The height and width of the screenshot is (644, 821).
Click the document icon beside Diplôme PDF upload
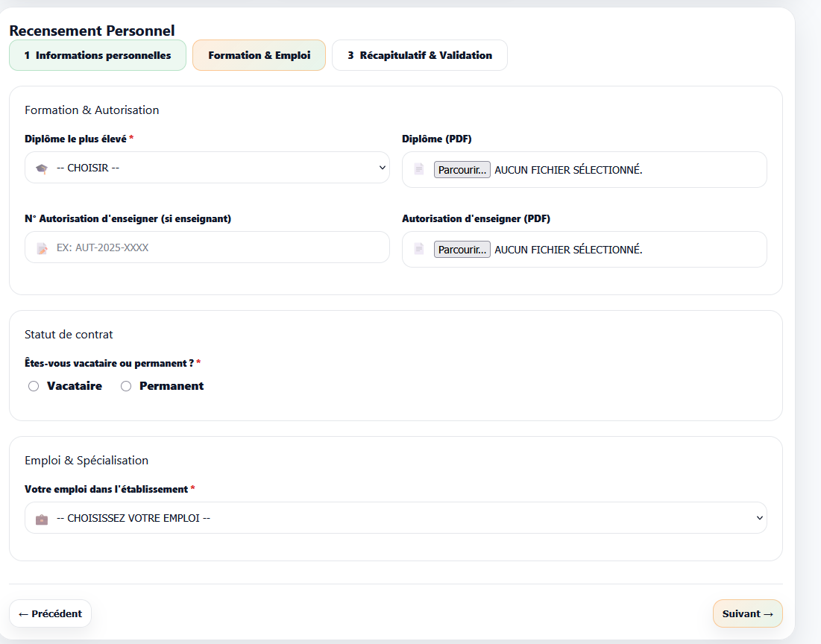coord(419,170)
